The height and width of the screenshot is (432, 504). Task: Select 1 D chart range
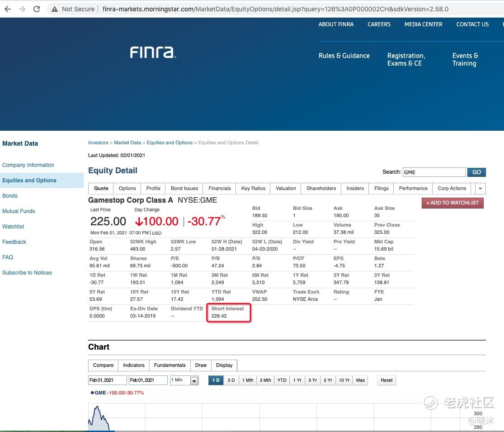pos(216,380)
